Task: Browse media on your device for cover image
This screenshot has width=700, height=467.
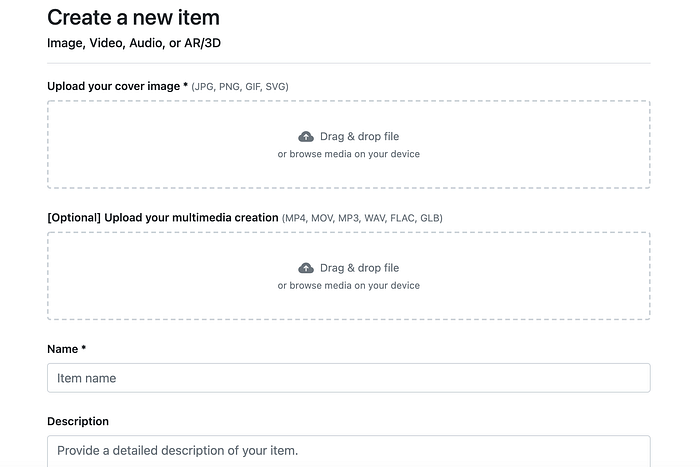Action: pos(348,154)
